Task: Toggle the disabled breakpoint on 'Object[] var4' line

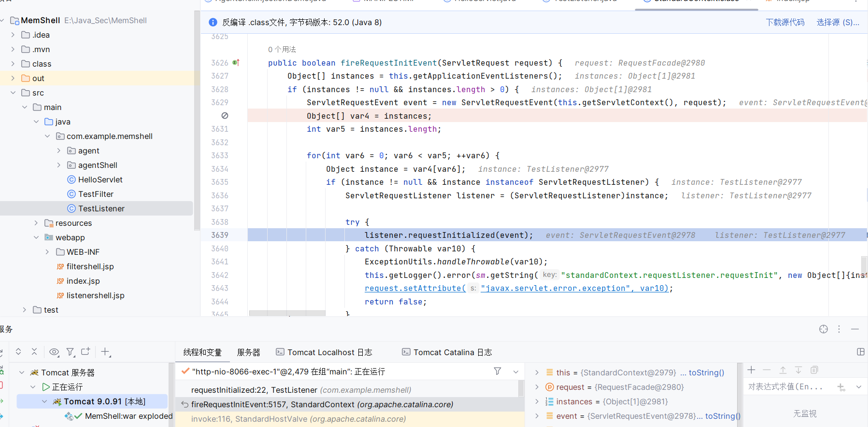Action: pyautogui.click(x=225, y=116)
